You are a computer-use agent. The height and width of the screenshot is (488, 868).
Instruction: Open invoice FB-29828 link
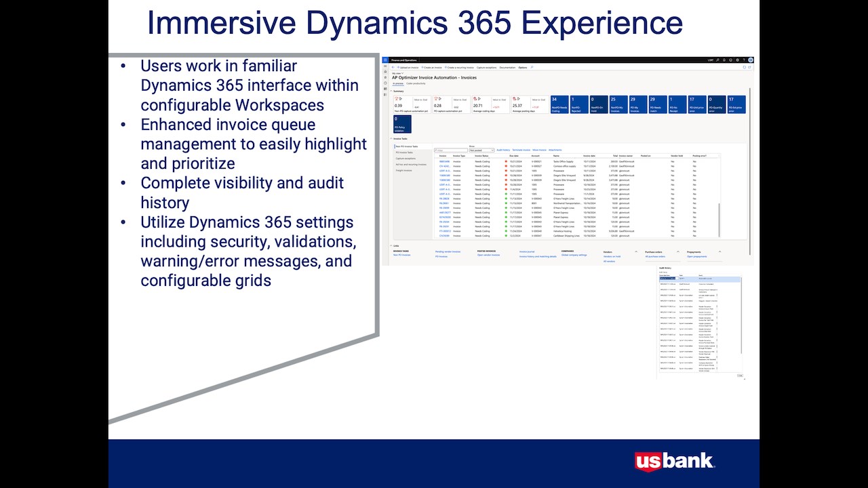[444, 199]
